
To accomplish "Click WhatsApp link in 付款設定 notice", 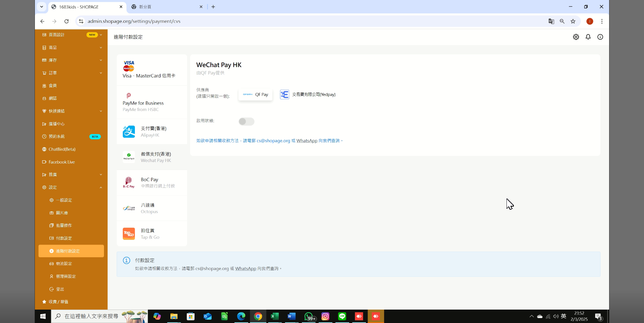I will (x=246, y=269).
